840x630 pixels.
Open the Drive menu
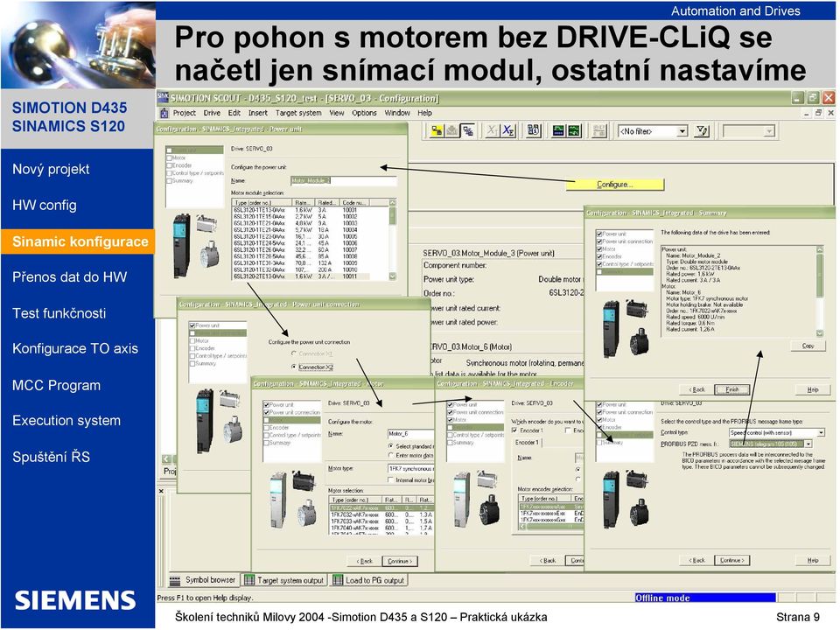[x=212, y=113]
